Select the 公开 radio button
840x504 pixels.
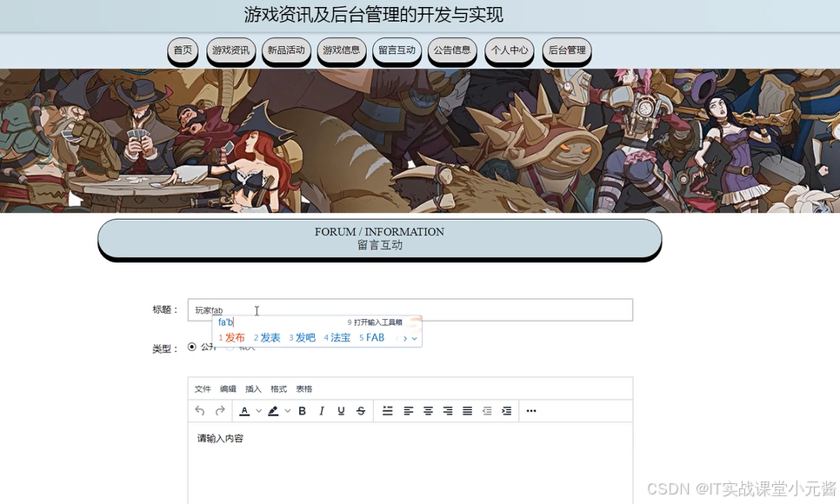(x=192, y=347)
